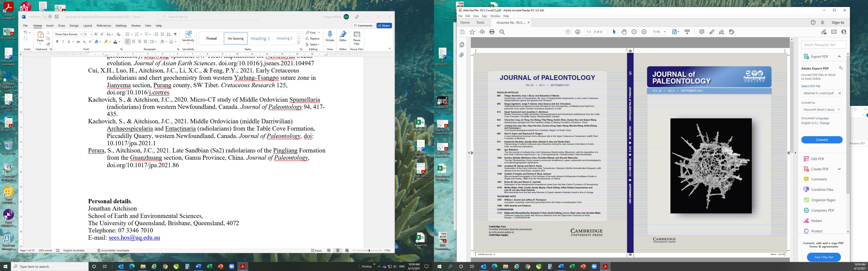This screenshot has height=271, width=868.
Task: Select the Hand pan tool in Acrobat
Action: coord(624,32)
